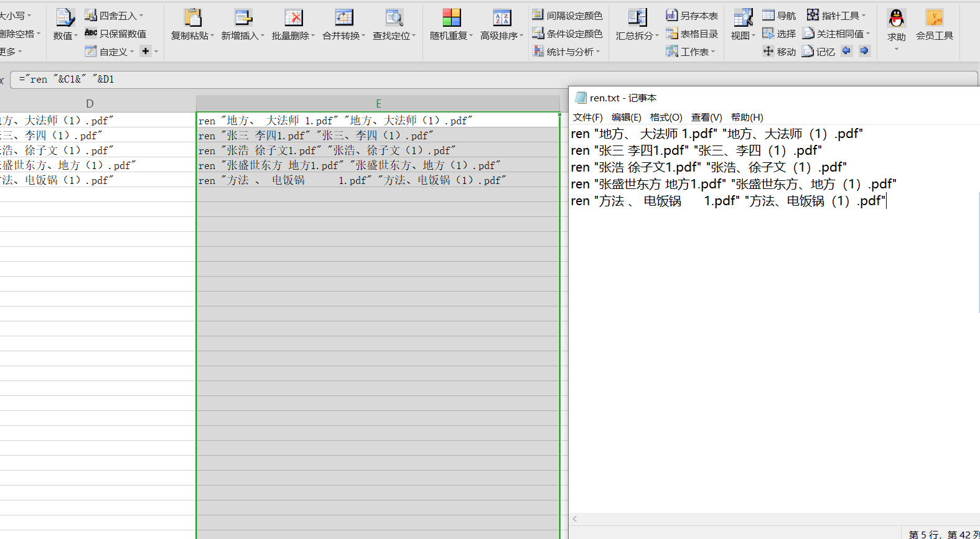
Task: Open the 批量删除 dropdown arrow
Action: pyautogui.click(x=313, y=36)
